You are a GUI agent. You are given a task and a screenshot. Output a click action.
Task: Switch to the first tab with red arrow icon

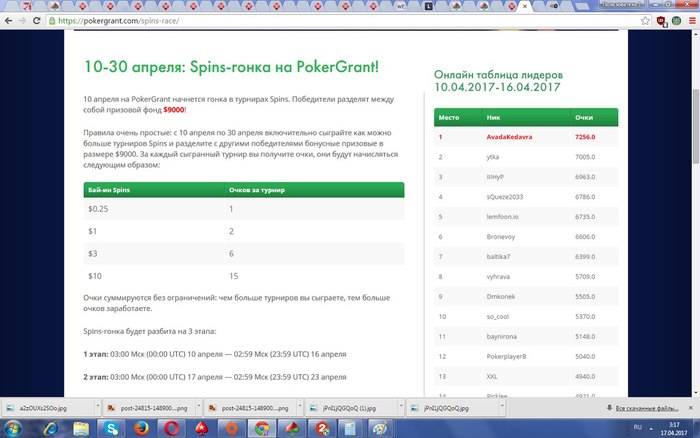[x=28, y=6]
